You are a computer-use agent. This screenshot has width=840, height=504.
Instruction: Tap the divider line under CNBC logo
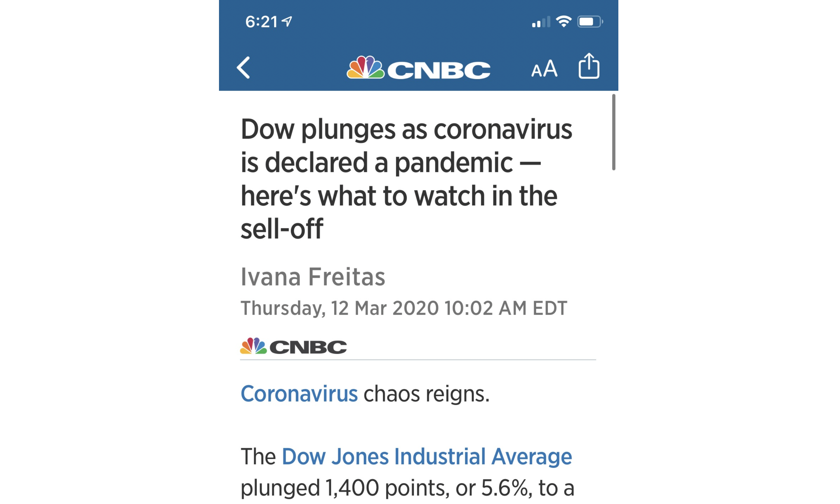click(418, 359)
